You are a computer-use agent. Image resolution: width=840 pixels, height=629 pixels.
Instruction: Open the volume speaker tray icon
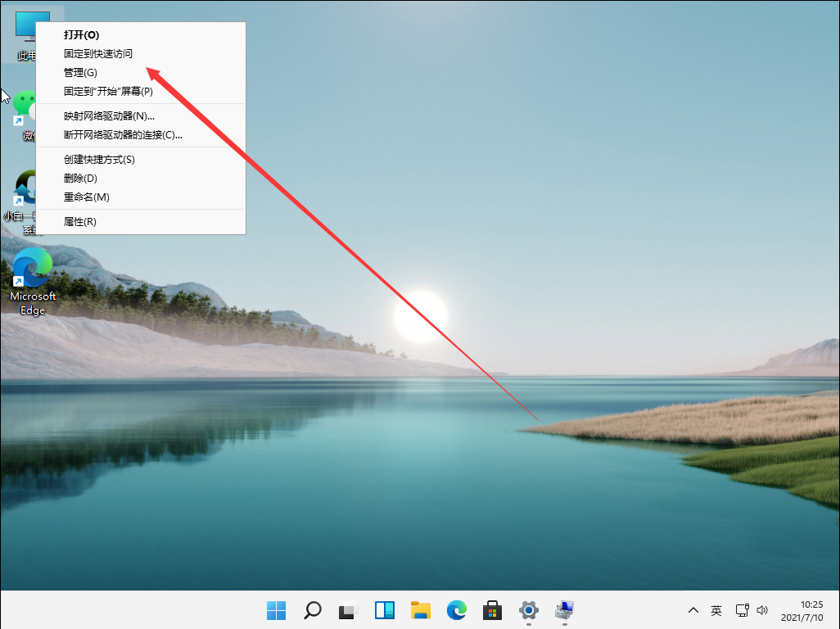pyautogui.click(x=762, y=610)
